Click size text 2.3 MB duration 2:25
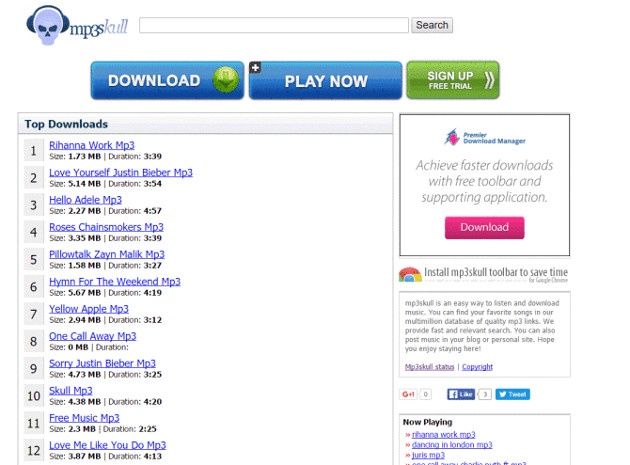 coord(103,429)
